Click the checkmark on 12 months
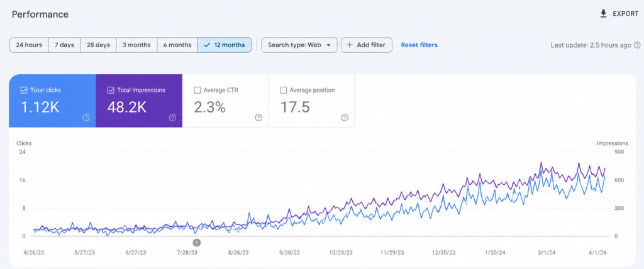This screenshot has width=644, height=269. click(x=207, y=45)
